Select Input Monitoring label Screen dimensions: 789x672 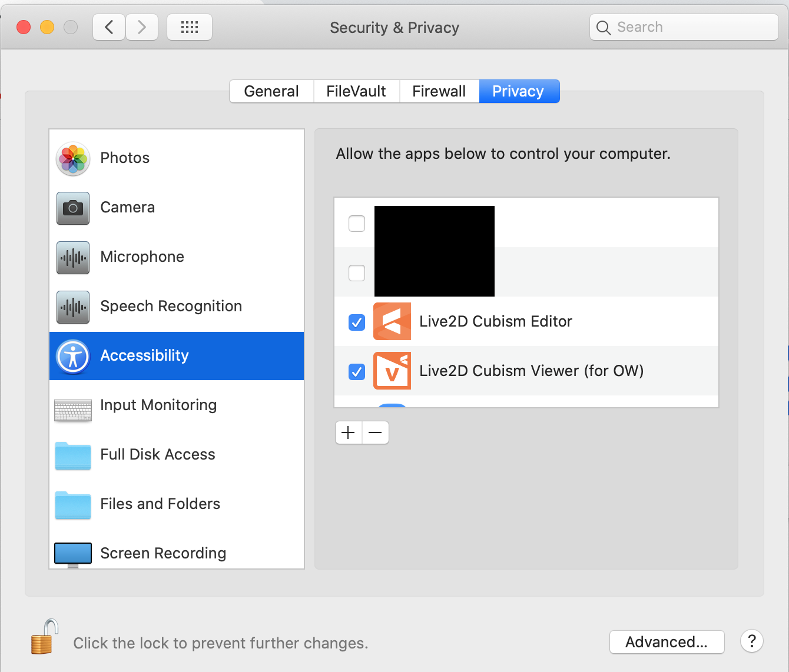pyautogui.click(x=158, y=405)
